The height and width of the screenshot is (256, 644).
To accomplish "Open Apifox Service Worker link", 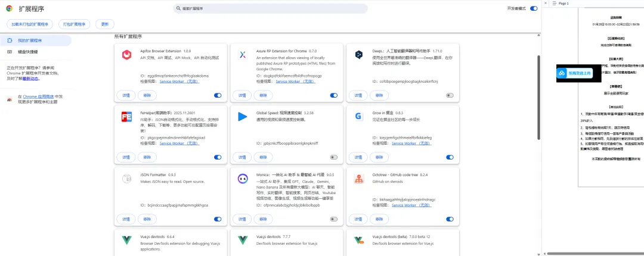I will pyautogui.click(x=179, y=81).
